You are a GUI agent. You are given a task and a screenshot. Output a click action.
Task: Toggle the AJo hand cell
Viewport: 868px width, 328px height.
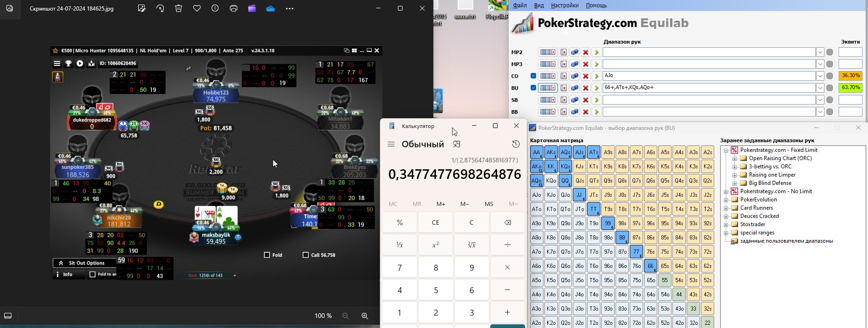[x=537, y=195]
